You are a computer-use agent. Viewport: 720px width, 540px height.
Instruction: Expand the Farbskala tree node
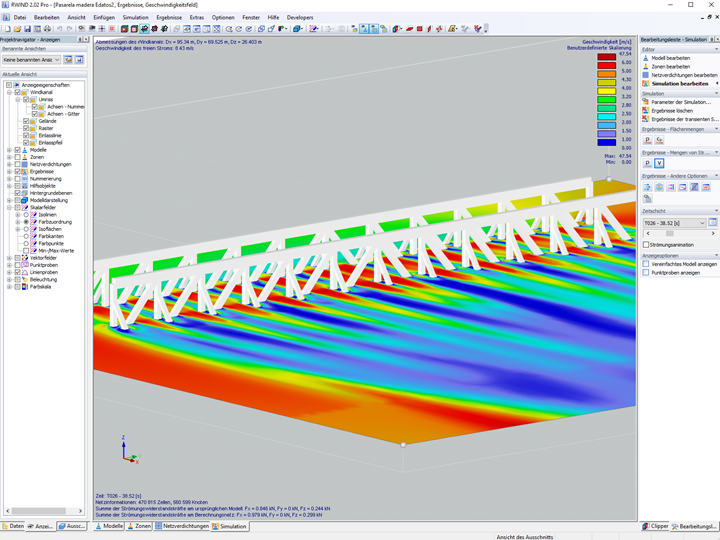click(9, 287)
